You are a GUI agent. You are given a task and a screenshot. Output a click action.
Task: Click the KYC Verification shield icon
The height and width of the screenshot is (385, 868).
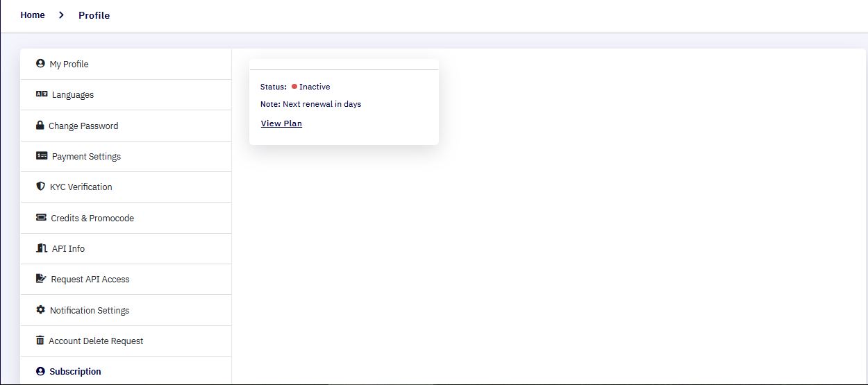click(x=40, y=187)
